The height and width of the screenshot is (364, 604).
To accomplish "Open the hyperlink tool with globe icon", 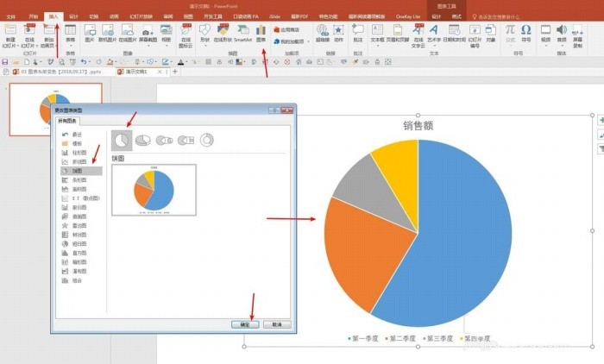I will 323,33.
